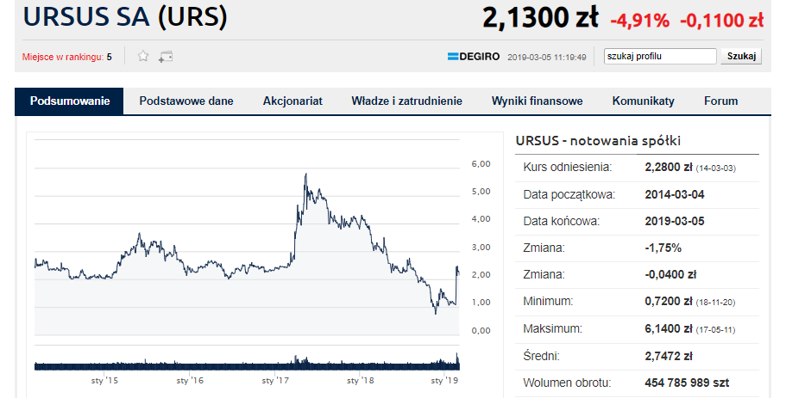
Task: Open Podstawowe dane tab
Action: tap(186, 101)
